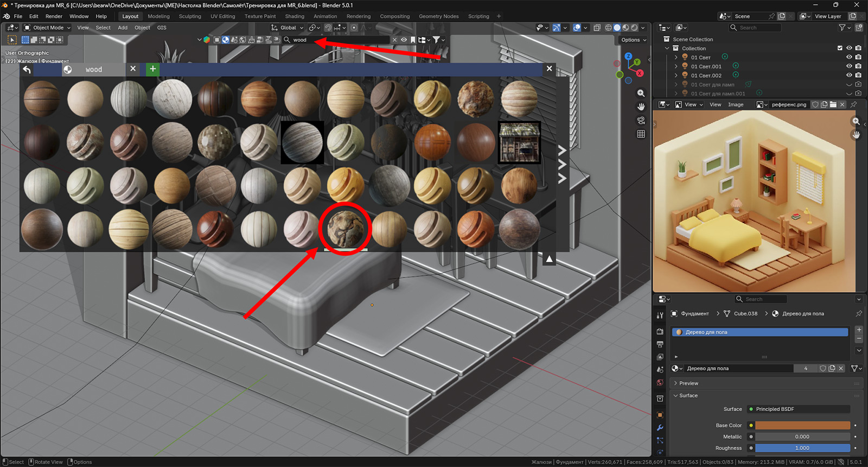Switch to the Shading workspace tab
The width and height of the screenshot is (868, 467).
point(295,16)
